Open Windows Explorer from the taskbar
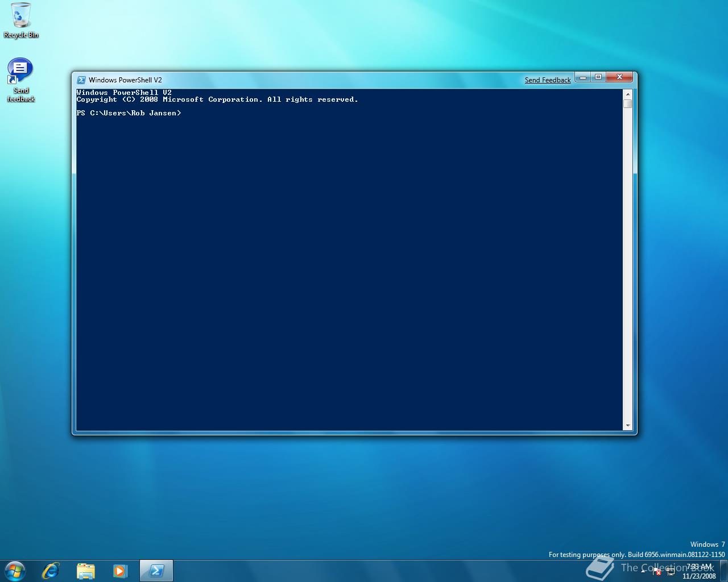 click(x=85, y=571)
